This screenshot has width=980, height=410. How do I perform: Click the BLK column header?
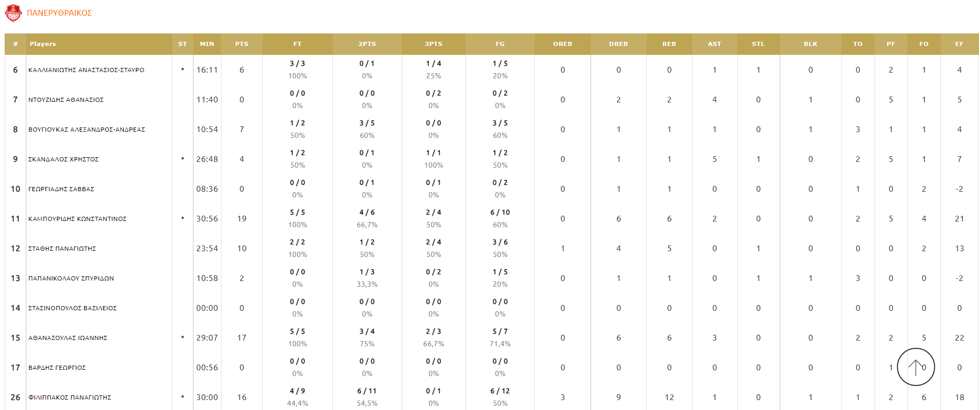tap(810, 44)
